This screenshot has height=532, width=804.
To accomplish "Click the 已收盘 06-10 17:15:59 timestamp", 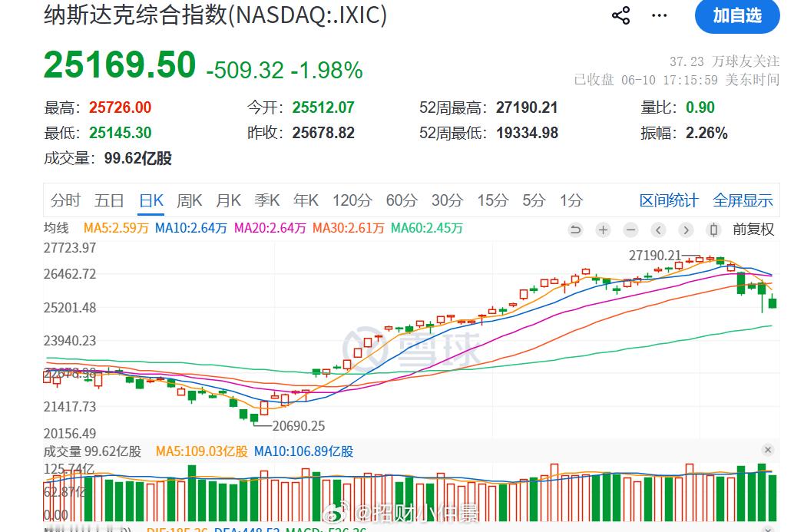I will pos(677,80).
